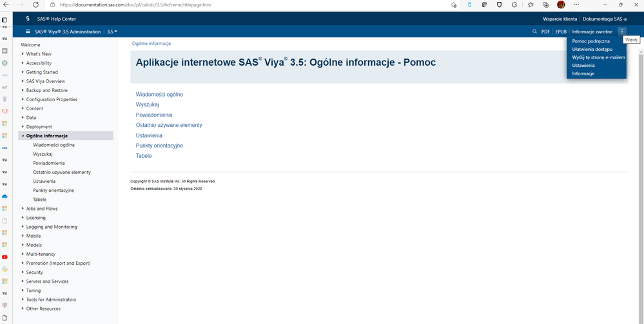Go back to the previous page

coord(6,5)
